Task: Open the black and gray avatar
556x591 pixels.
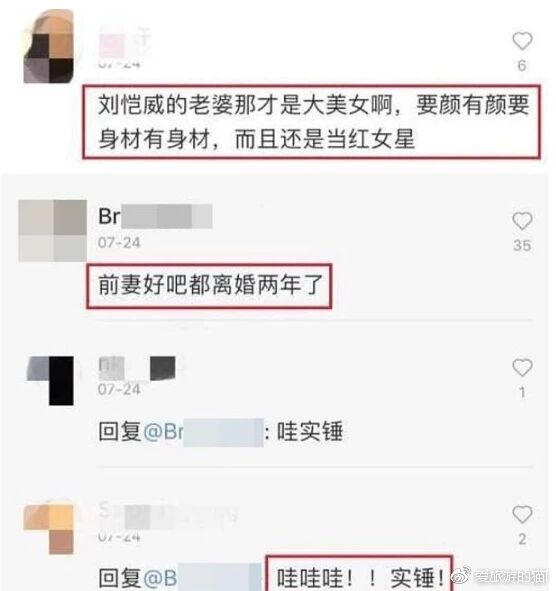Action: tap(50, 380)
